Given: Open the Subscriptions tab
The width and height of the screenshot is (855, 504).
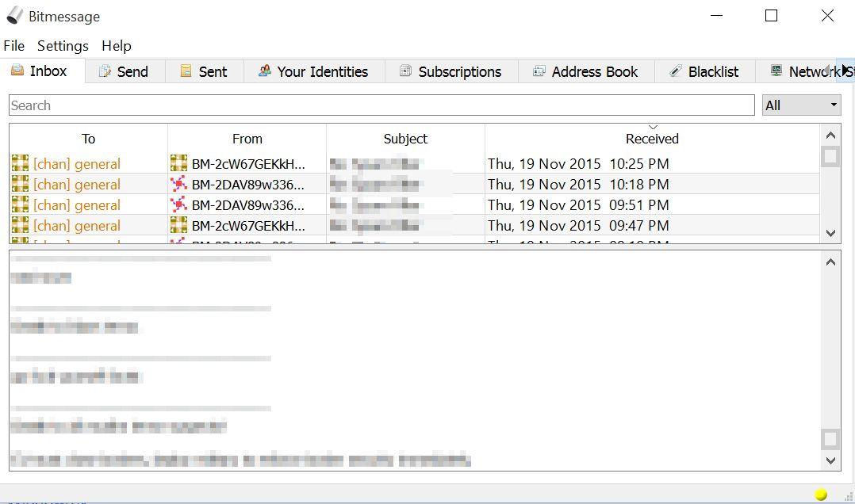Looking at the screenshot, I should pos(451,71).
